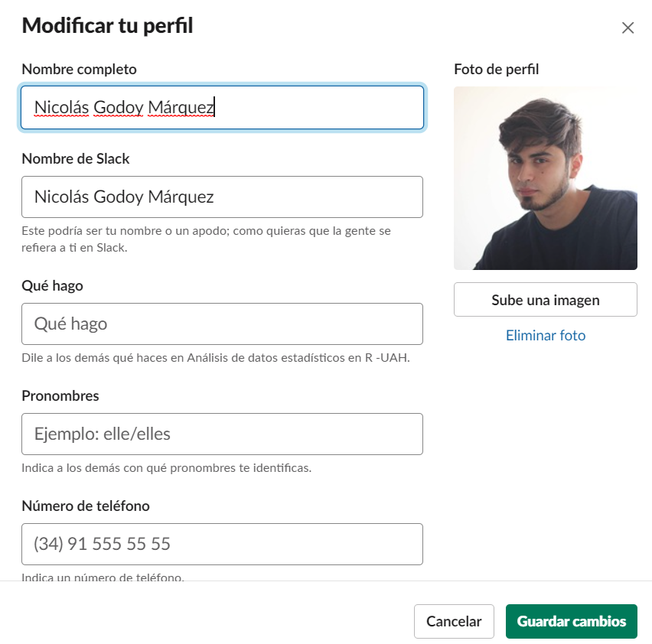Screen dimensions: 652x644
Task: Dismiss changes with the Cancelar button
Action: [x=454, y=621]
